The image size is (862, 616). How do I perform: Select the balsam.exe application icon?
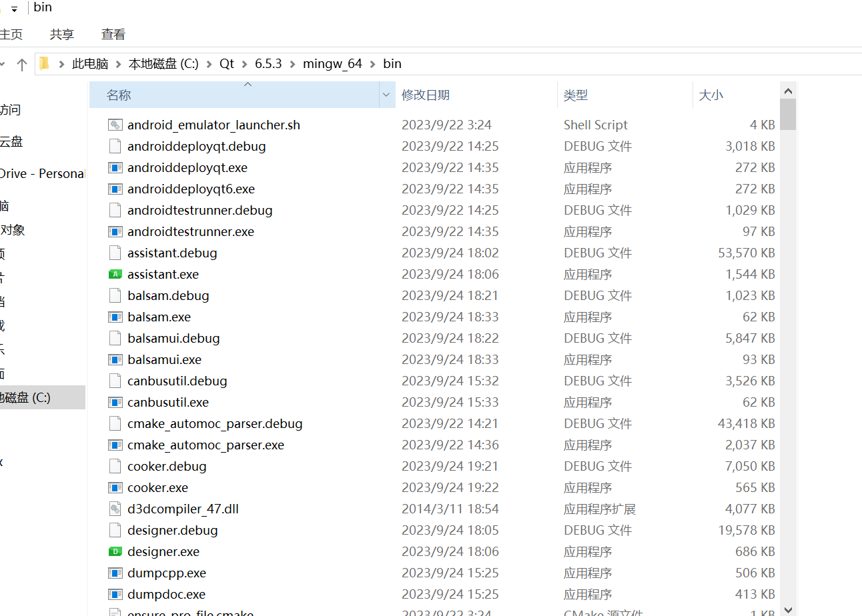tap(114, 317)
